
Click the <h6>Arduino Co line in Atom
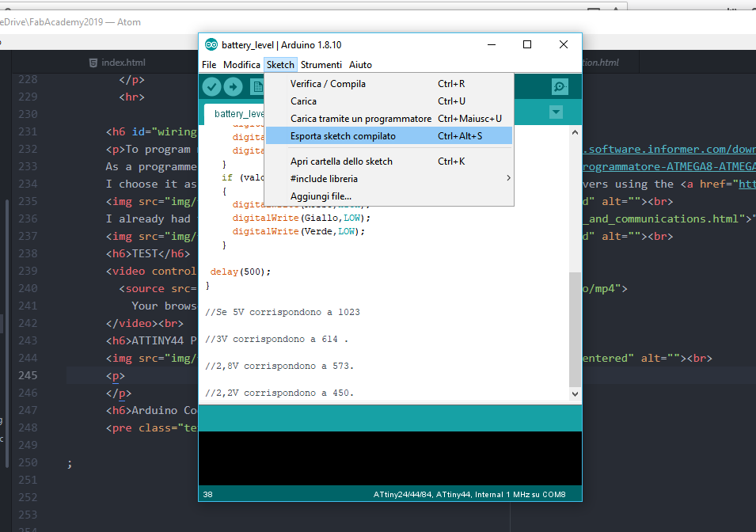tap(151, 410)
